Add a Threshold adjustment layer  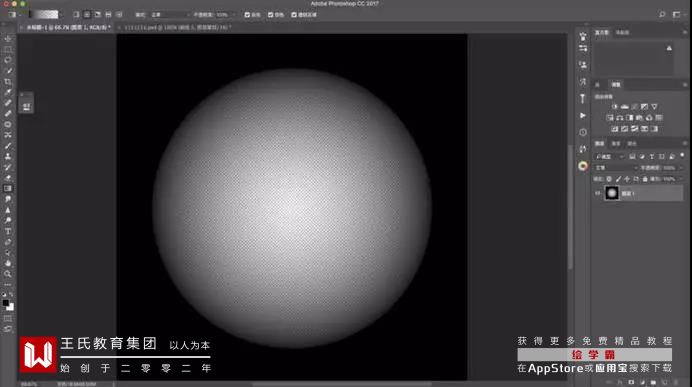pos(634,129)
